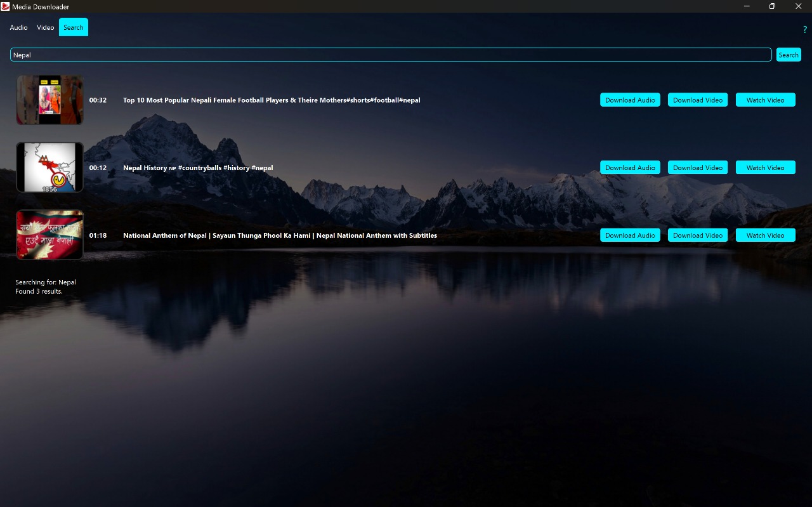Image resolution: width=812 pixels, height=507 pixels.
Task: Click the Nepal History map thumbnail
Action: coord(49,168)
